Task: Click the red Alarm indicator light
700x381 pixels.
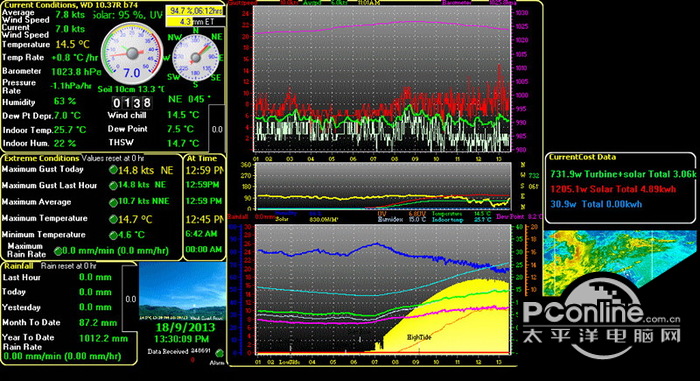Action: pyautogui.click(x=193, y=360)
